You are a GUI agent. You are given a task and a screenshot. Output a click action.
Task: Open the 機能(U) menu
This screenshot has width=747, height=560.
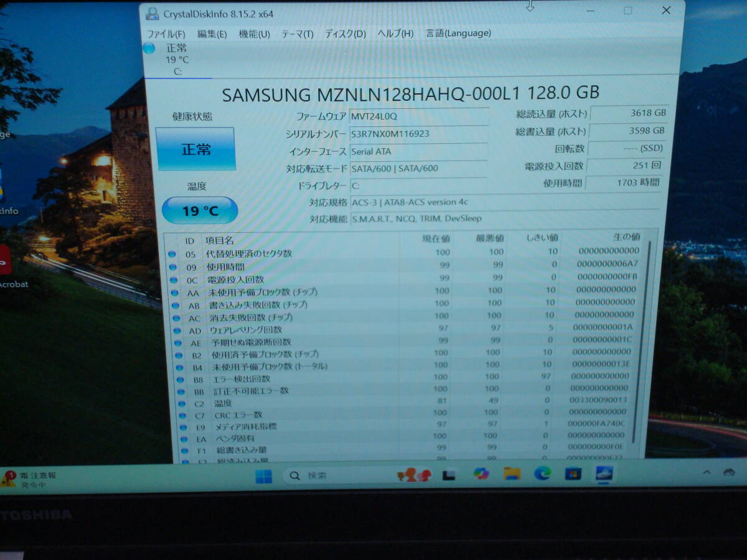point(254,34)
